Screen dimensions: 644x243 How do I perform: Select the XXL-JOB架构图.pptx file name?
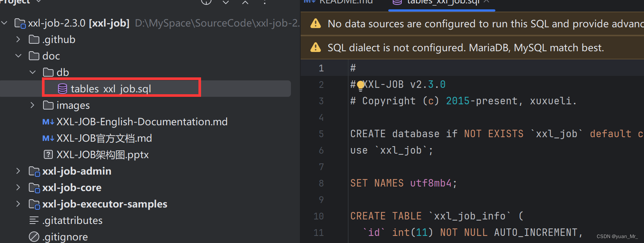point(103,155)
